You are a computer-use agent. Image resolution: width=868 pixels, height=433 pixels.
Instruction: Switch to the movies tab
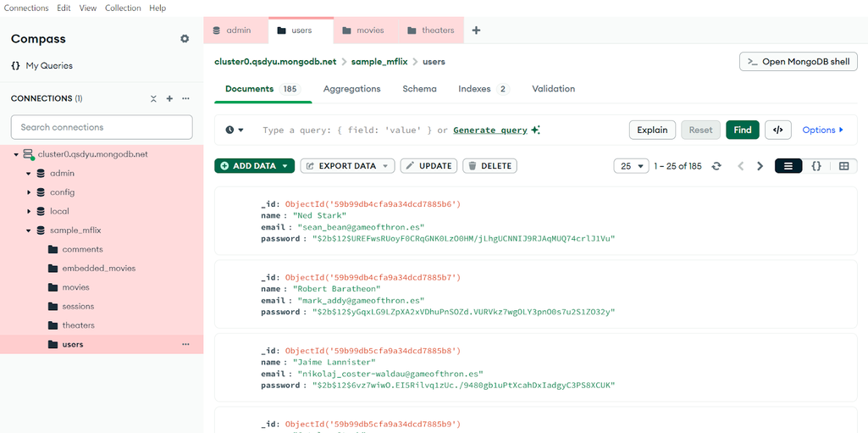[x=367, y=31]
